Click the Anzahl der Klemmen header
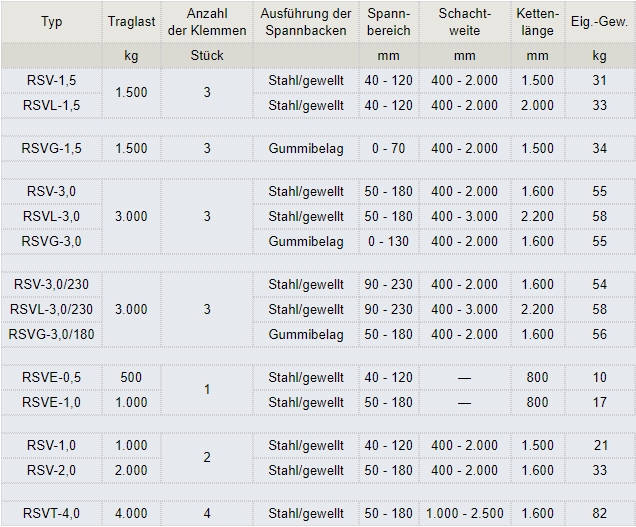Viewport: 636px width, 527px height. (207, 22)
